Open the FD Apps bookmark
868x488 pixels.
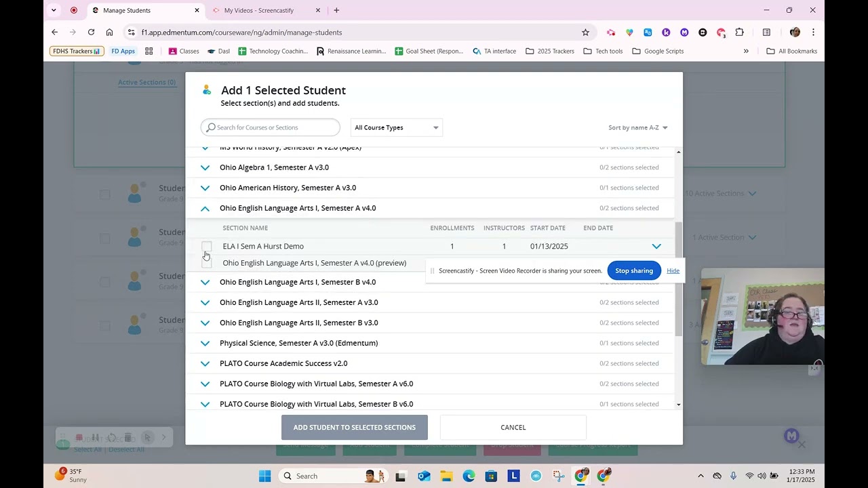click(x=123, y=51)
